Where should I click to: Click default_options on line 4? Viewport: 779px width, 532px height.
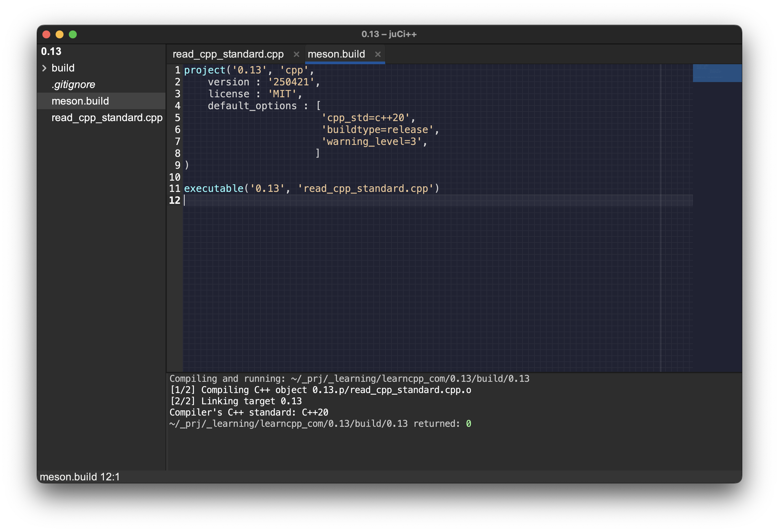point(252,106)
